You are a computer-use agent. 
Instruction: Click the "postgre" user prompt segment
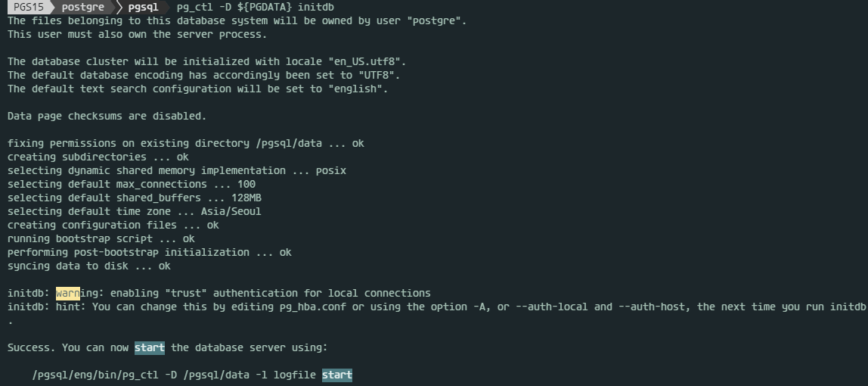coord(88,7)
